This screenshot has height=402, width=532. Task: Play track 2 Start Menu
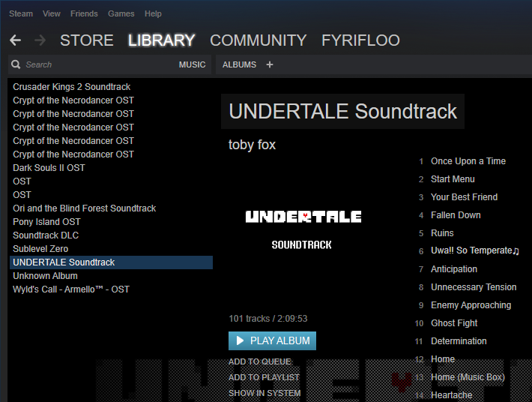[453, 179]
